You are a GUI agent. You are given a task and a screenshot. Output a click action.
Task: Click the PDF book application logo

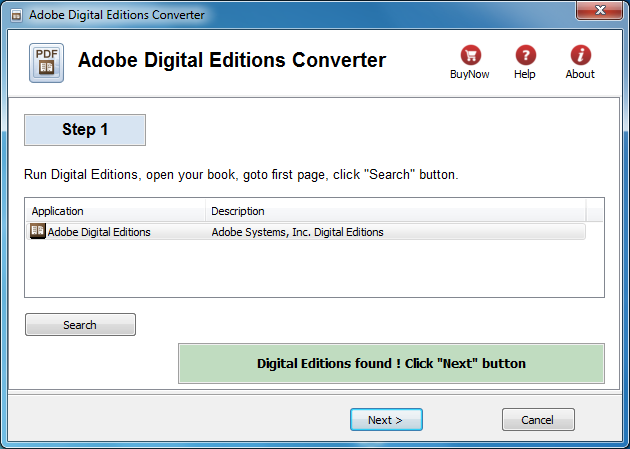tap(46, 63)
